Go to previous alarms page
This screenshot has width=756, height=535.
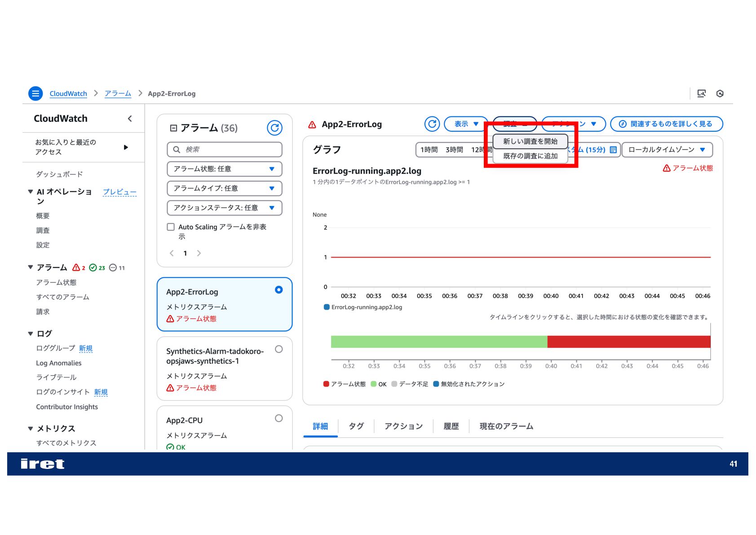tap(172, 254)
